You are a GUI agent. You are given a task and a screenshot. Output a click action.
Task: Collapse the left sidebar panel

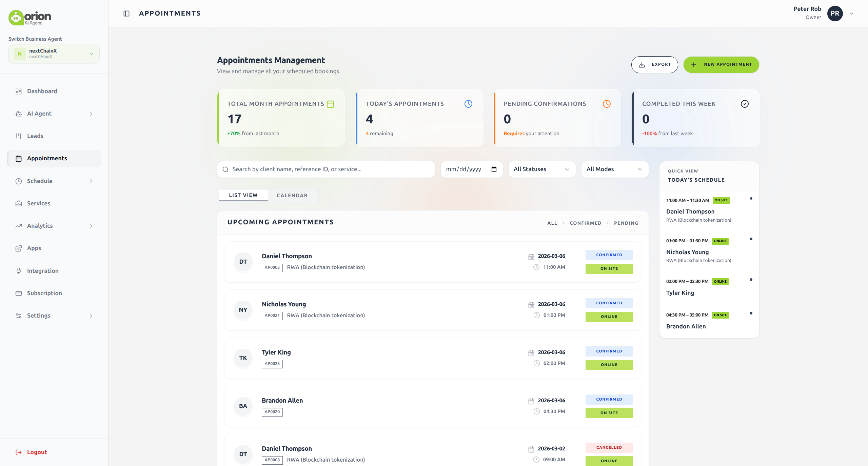(126, 13)
